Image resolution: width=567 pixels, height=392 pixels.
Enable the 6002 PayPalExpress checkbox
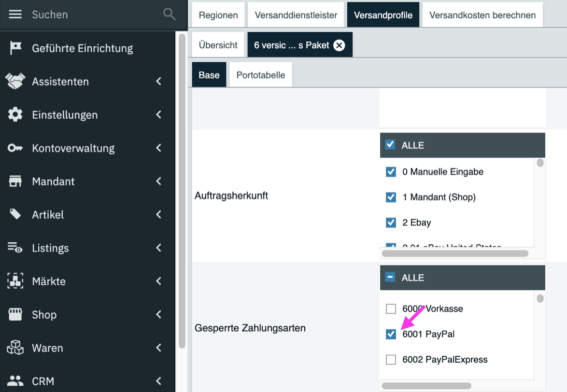tap(391, 360)
